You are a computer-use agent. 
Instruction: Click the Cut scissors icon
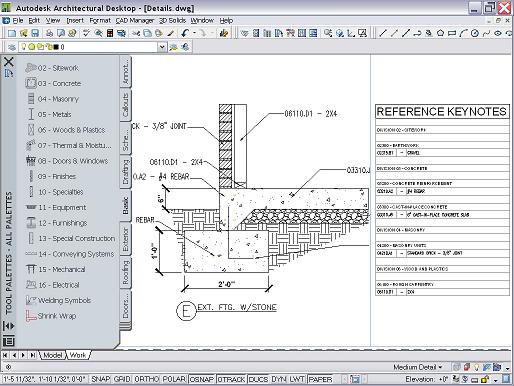coord(135,33)
